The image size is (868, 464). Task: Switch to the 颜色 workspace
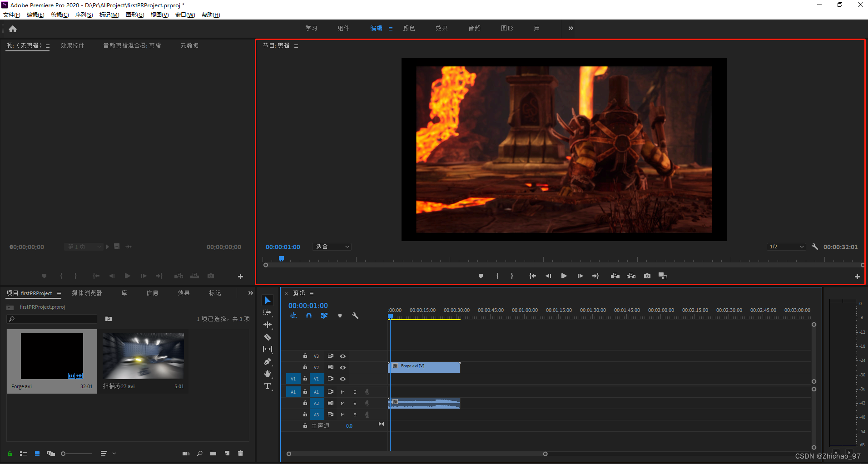[409, 28]
